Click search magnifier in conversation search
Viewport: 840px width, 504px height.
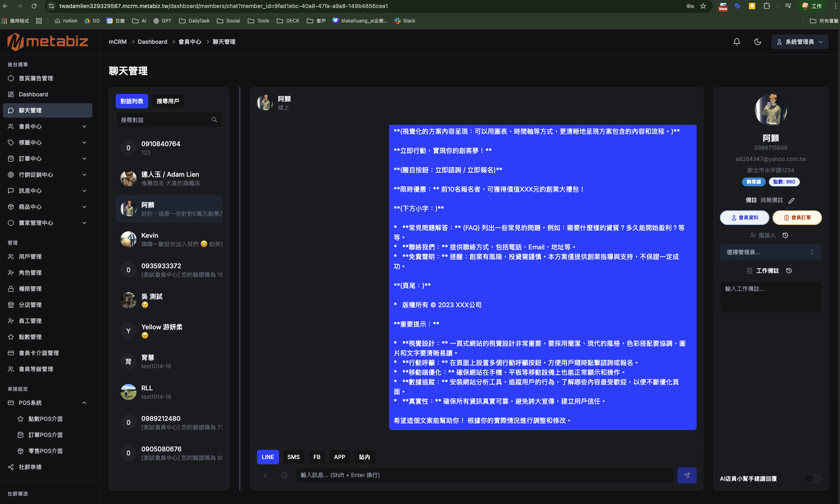pyautogui.click(x=214, y=120)
